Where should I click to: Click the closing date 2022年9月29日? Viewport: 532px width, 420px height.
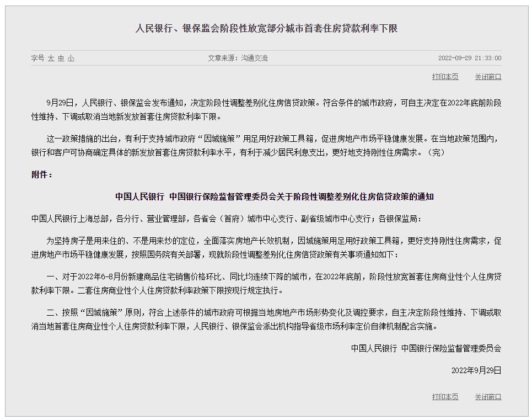[476, 370]
